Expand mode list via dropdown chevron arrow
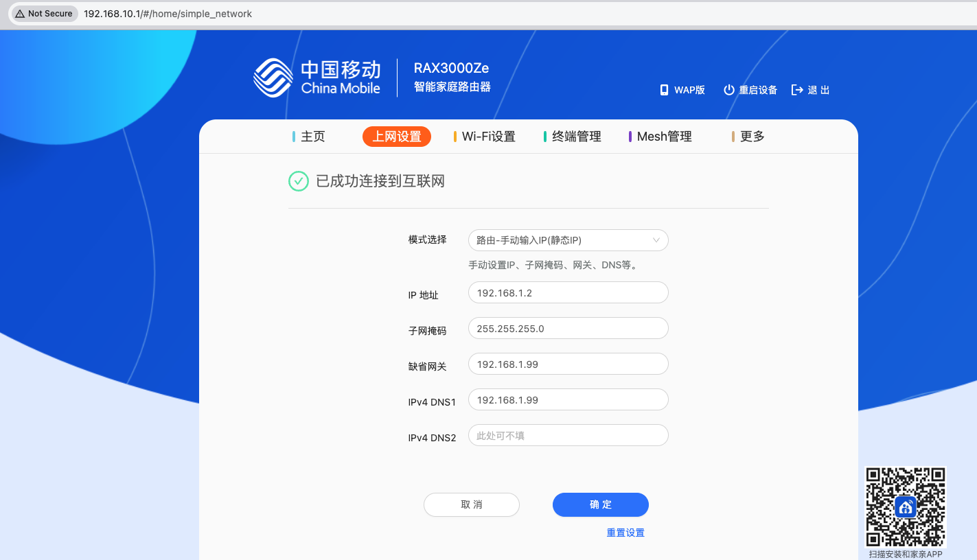The image size is (977, 560). [656, 240]
